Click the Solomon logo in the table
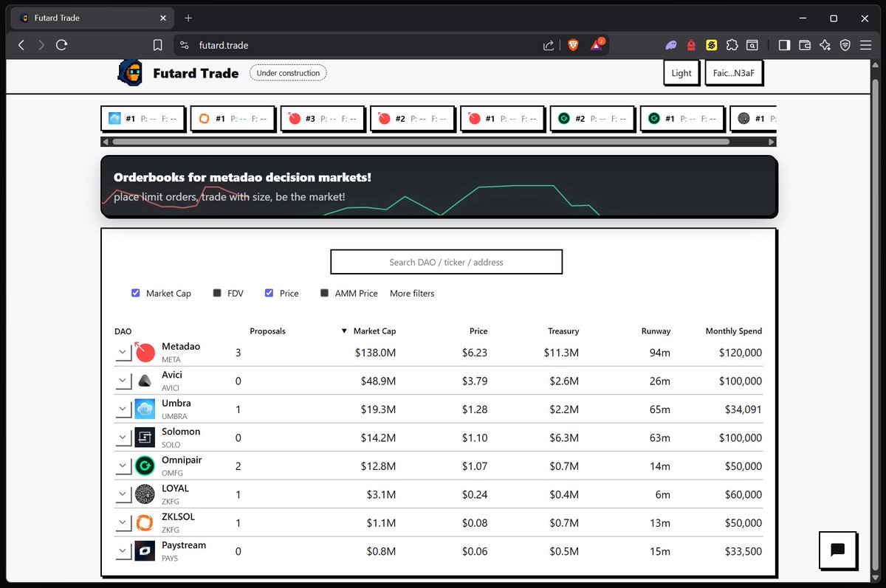The height and width of the screenshot is (588, 886). pos(145,437)
